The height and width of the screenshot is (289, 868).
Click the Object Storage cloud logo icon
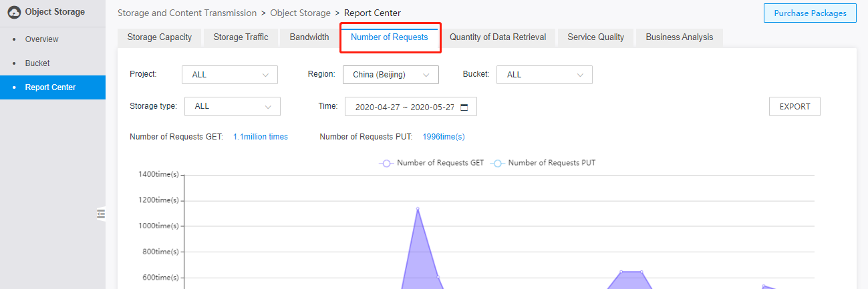[14, 12]
